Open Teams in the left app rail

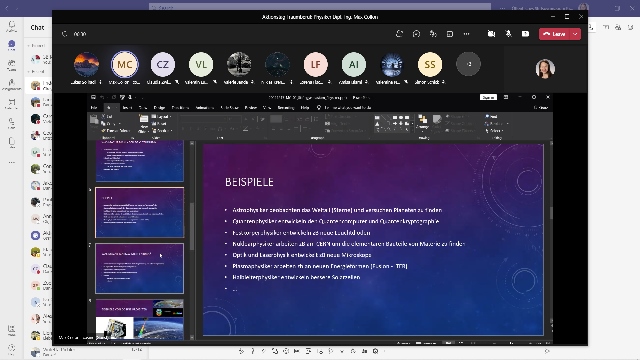coord(11,64)
